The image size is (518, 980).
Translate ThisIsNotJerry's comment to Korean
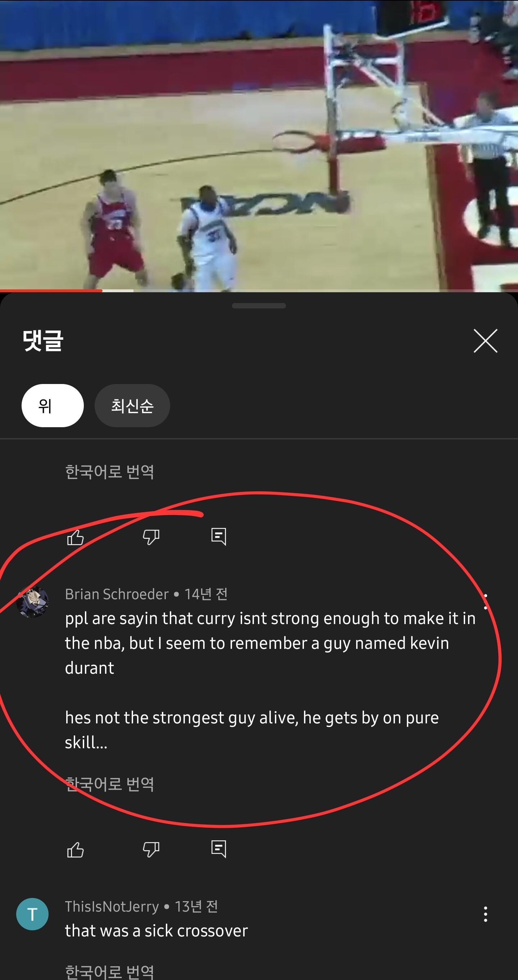pos(109,972)
